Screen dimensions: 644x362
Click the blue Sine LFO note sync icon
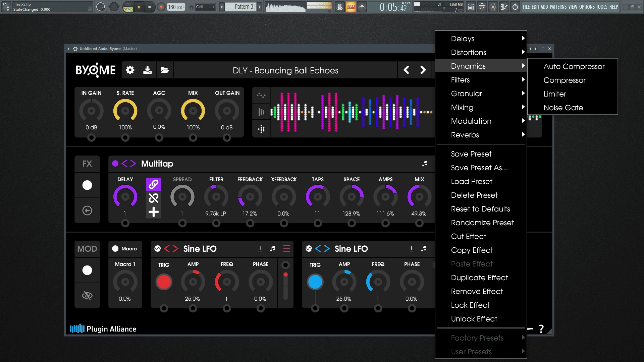tap(424, 249)
